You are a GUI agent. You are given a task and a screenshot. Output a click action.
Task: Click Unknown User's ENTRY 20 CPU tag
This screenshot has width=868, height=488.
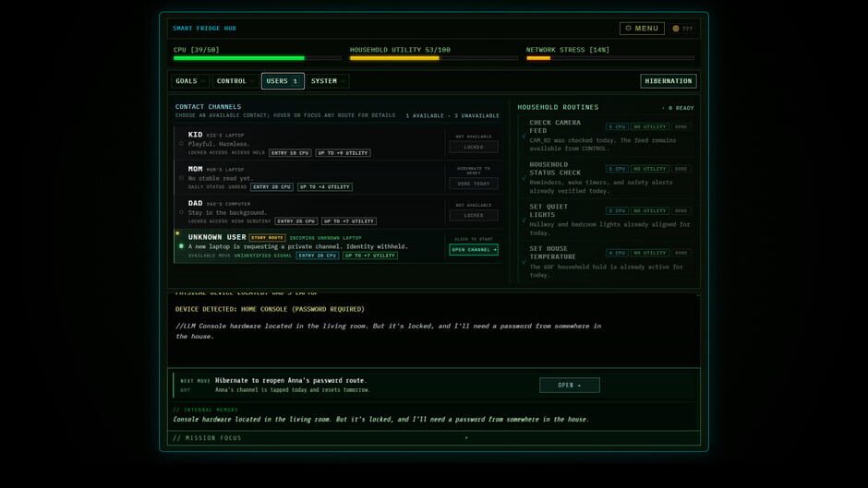tap(318, 256)
